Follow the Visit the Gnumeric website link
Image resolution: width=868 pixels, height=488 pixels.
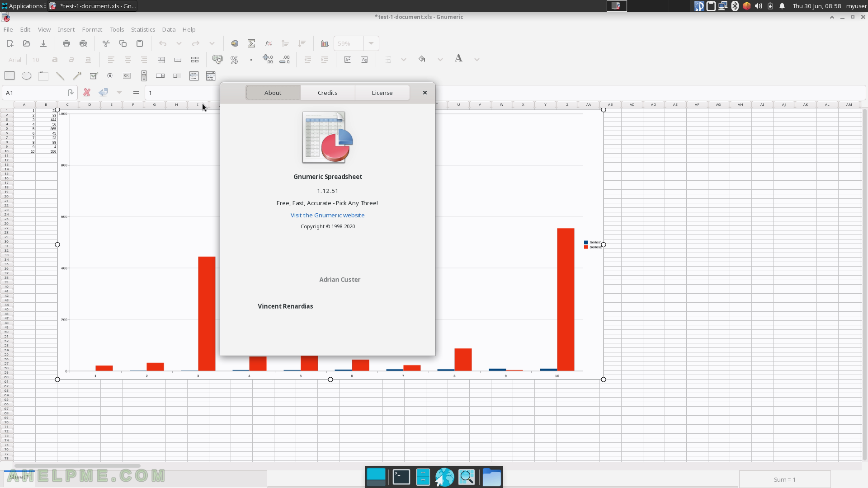(327, 216)
